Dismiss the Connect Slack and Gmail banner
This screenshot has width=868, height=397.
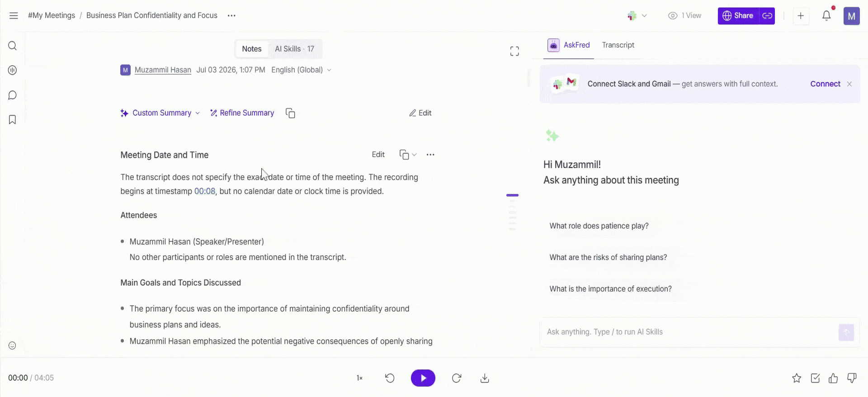tap(849, 84)
